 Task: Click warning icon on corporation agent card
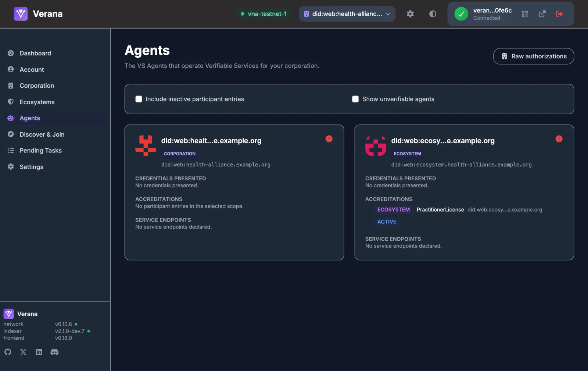point(329,139)
